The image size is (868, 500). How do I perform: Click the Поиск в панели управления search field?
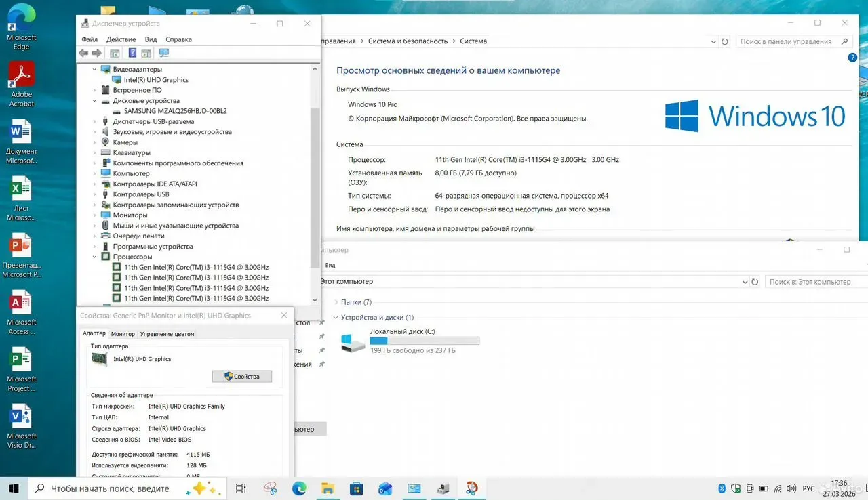(x=793, y=41)
